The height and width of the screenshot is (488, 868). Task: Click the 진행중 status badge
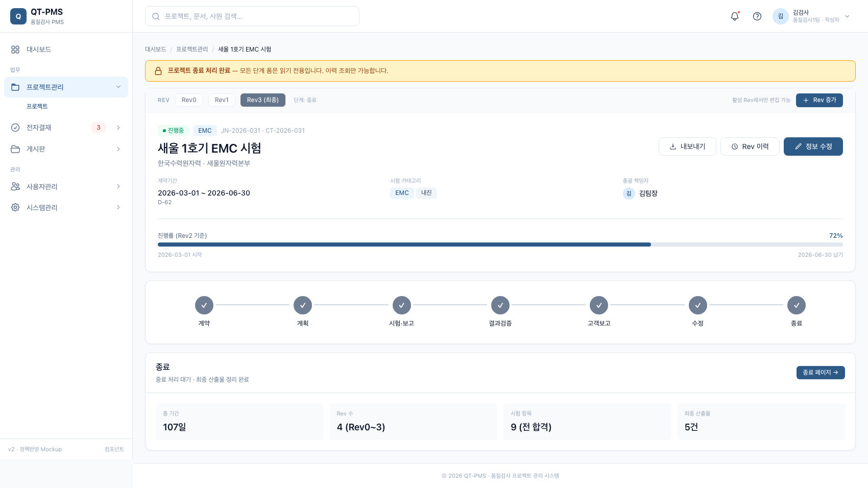173,131
